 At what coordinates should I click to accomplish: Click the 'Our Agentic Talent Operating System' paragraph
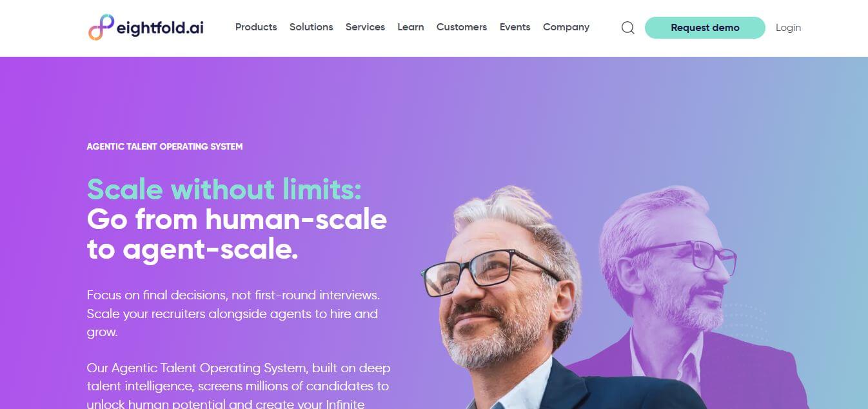[x=239, y=386]
